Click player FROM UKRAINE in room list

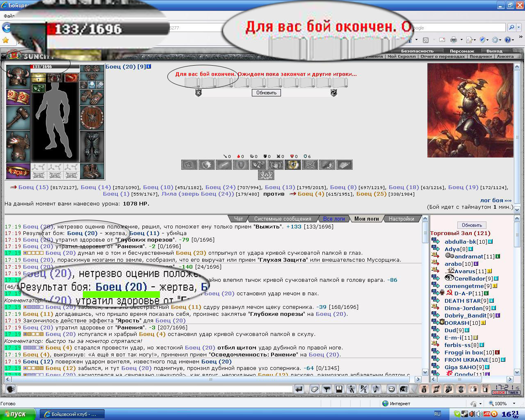(x=466, y=360)
